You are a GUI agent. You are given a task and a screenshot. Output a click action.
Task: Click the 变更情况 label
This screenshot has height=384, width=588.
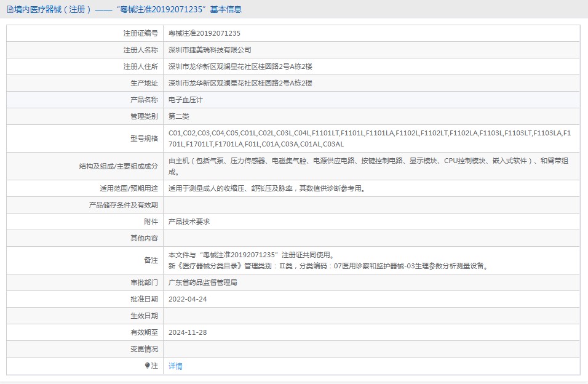pos(144,349)
